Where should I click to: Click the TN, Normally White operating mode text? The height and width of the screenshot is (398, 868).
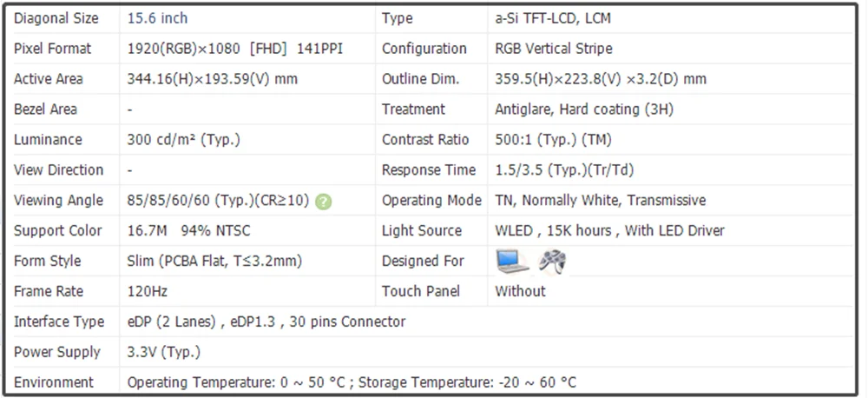click(600, 201)
